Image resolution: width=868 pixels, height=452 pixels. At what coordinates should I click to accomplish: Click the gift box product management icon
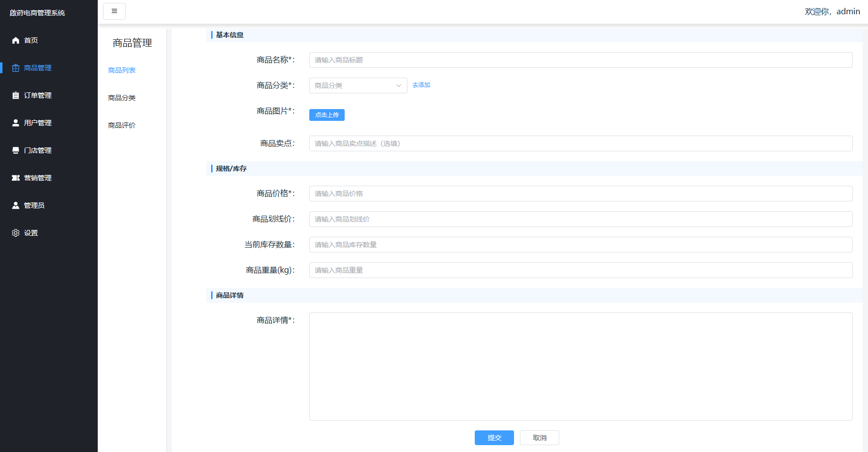[x=16, y=68]
